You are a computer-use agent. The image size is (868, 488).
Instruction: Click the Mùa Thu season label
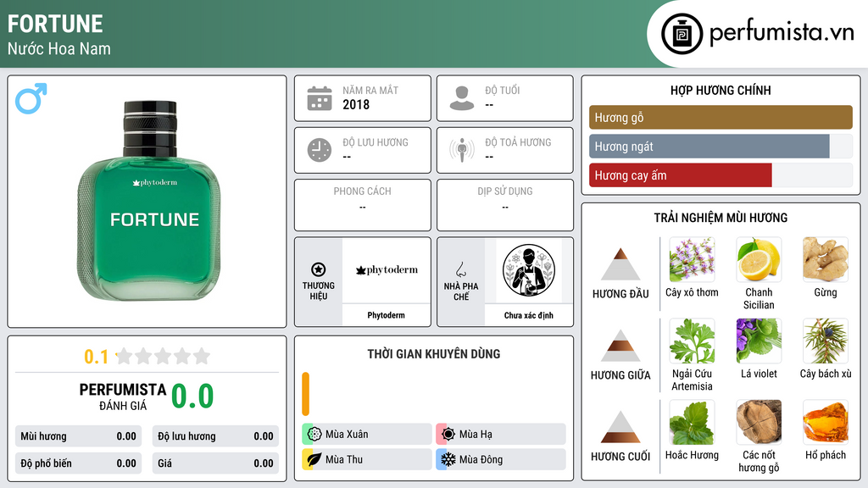click(x=344, y=459)
